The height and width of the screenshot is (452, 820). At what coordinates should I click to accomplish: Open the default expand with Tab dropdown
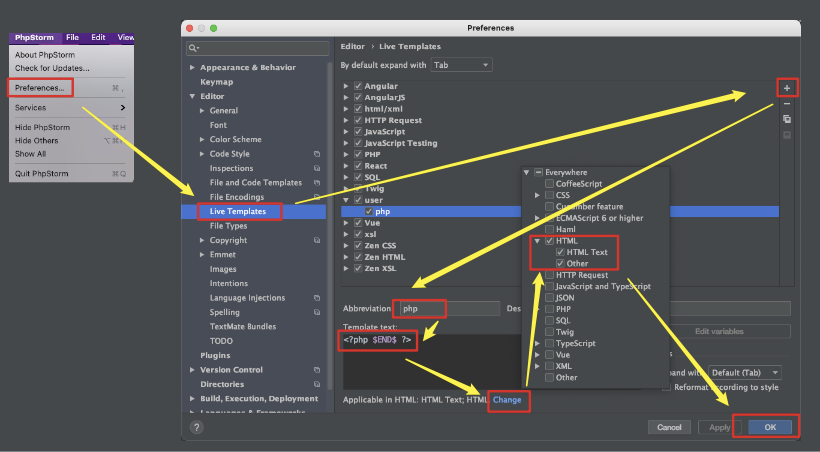tap(461, 65)
